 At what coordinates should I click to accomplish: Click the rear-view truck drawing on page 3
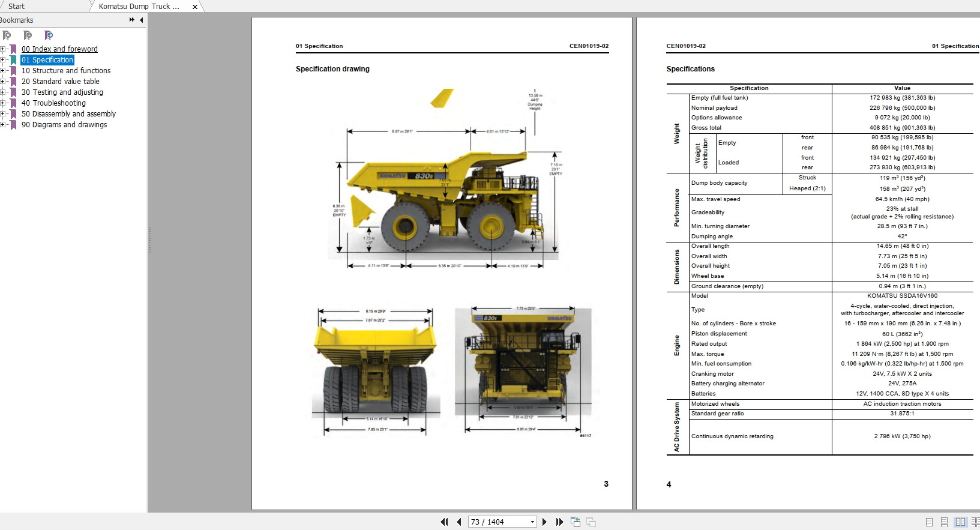pyautogui.click(x=375, y=370)
